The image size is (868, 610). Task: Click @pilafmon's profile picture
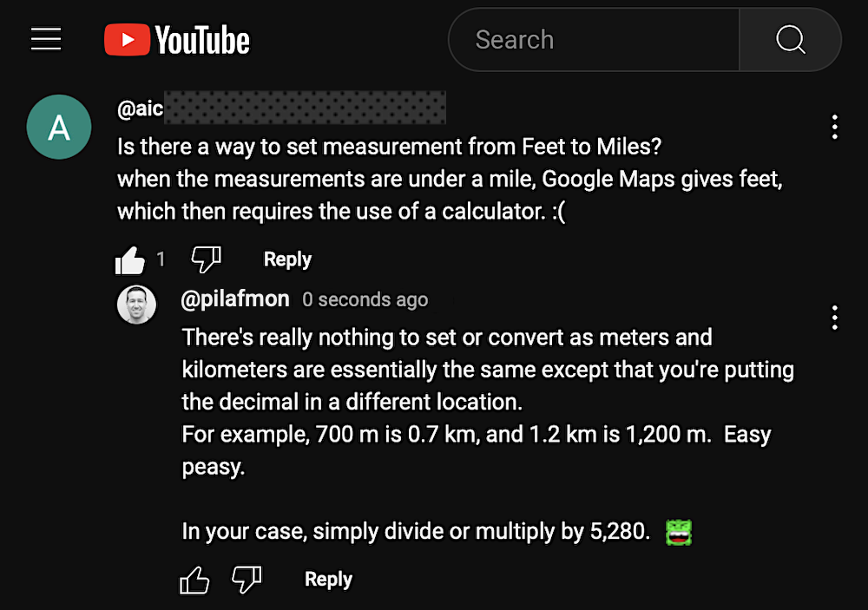[136, 305]
